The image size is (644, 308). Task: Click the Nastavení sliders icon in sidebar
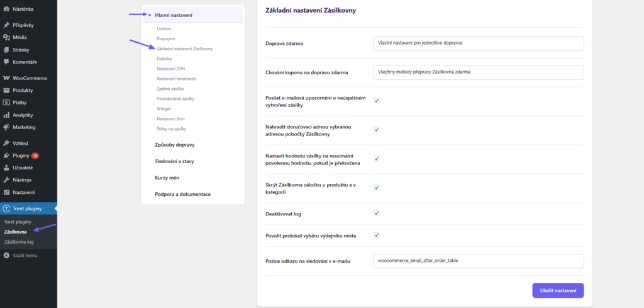click(6, 193)
